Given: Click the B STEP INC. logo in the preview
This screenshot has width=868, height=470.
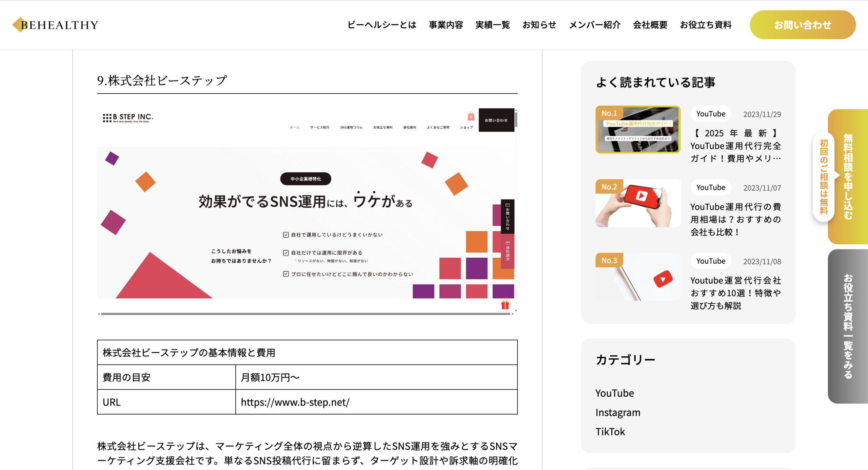Looking at the screenshot, I should pyautogui.click(x=128, y=118).
